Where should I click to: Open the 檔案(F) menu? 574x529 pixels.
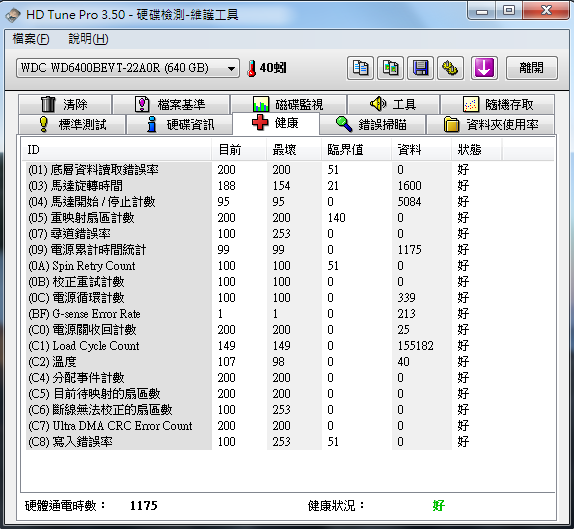click(x=31, y=39)
